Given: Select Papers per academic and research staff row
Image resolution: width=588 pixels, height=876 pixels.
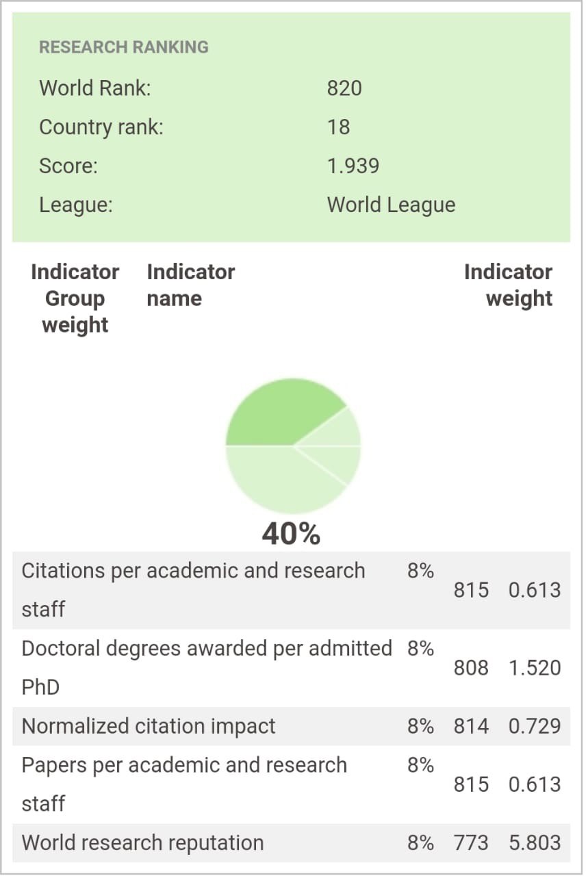Looking at the screenshot, I should click(291, 784).
